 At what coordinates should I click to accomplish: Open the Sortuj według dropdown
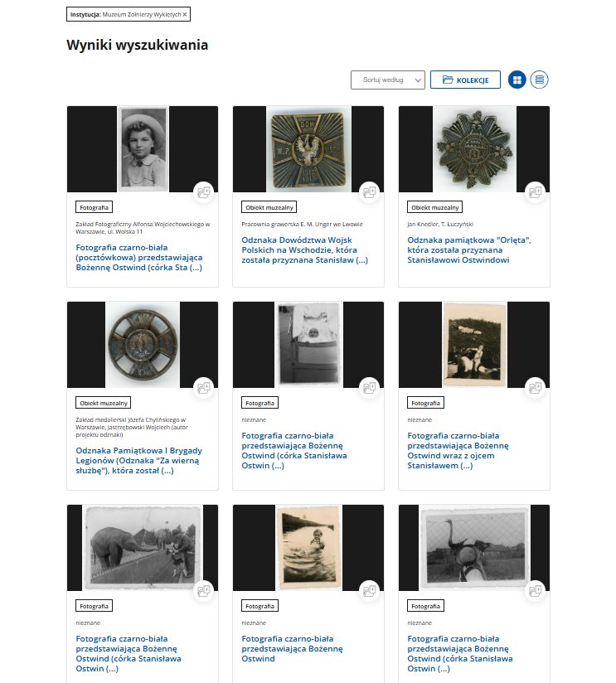(x=388, y=80)
